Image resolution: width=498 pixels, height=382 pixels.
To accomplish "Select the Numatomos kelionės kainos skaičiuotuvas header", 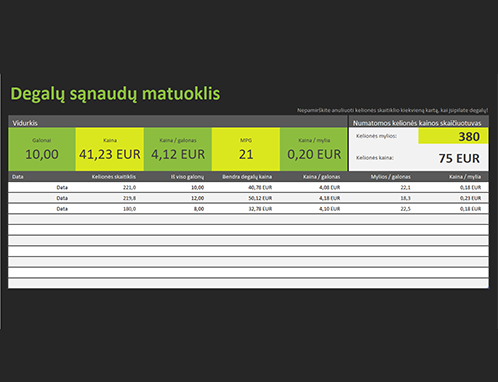I will click(x=417, y=123).
